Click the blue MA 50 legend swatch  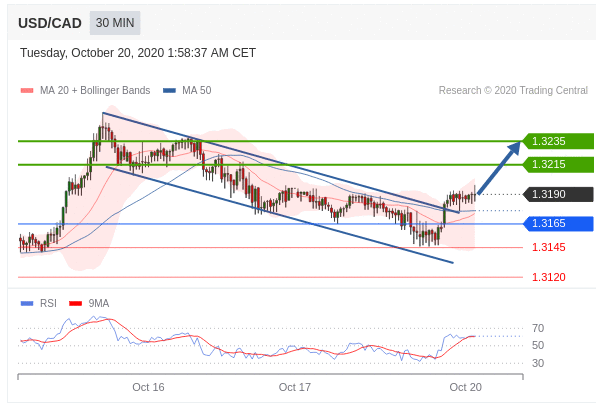tap(169, 90)
